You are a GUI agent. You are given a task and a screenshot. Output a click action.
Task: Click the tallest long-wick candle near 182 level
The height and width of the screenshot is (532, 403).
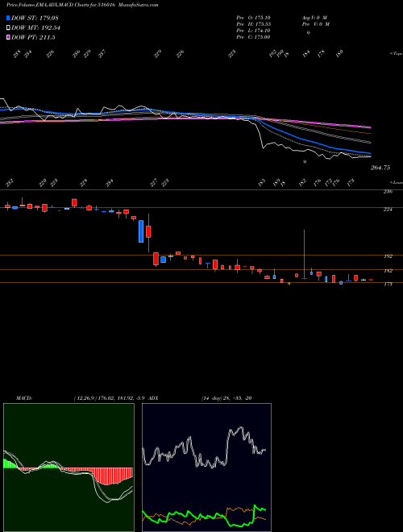305,255
